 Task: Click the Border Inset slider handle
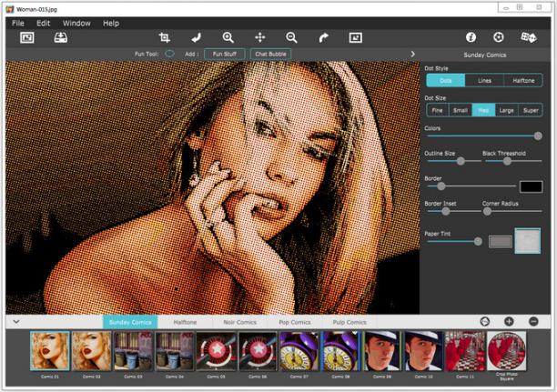[x=445, y=211]
